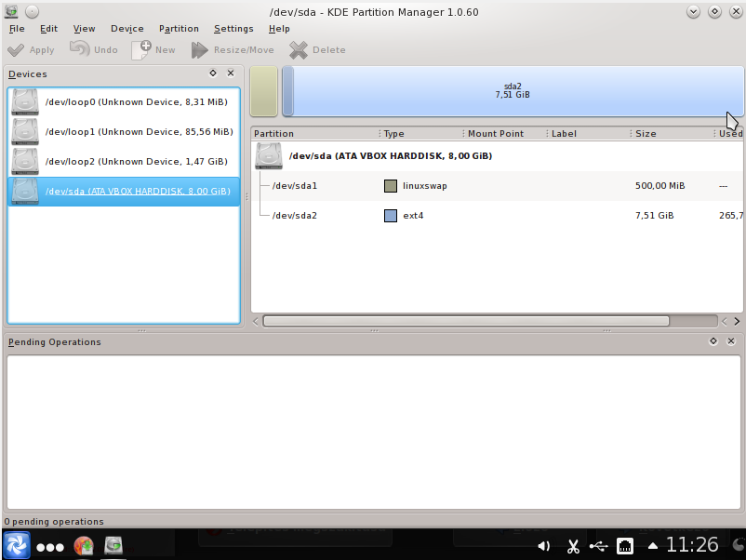Click the 0 pending operations status text

(x=54, y=522)
